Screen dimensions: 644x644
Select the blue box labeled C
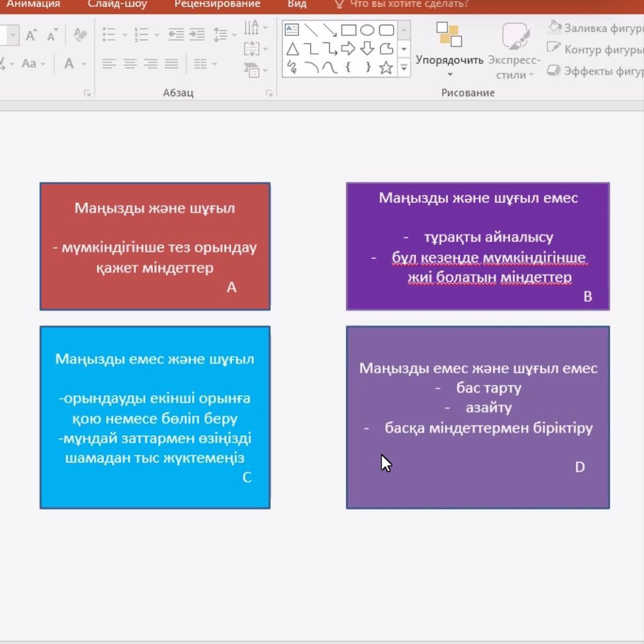[155, 417]
